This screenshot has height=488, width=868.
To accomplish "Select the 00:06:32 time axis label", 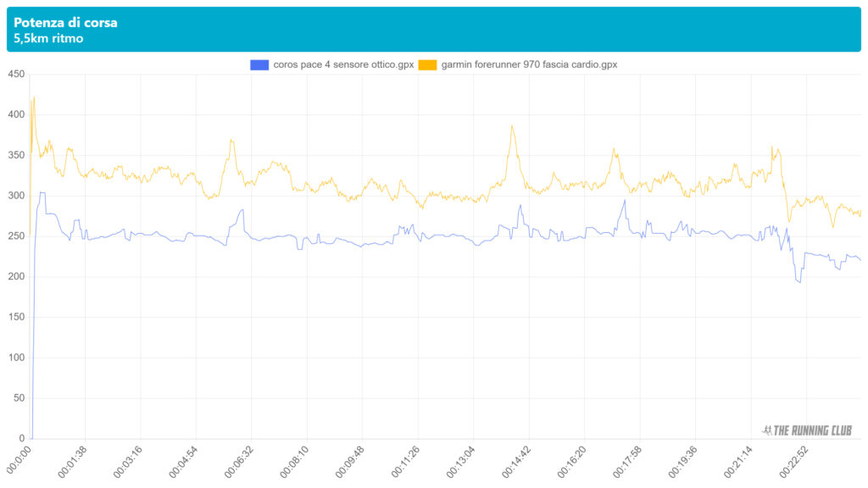I will [239, 462].
